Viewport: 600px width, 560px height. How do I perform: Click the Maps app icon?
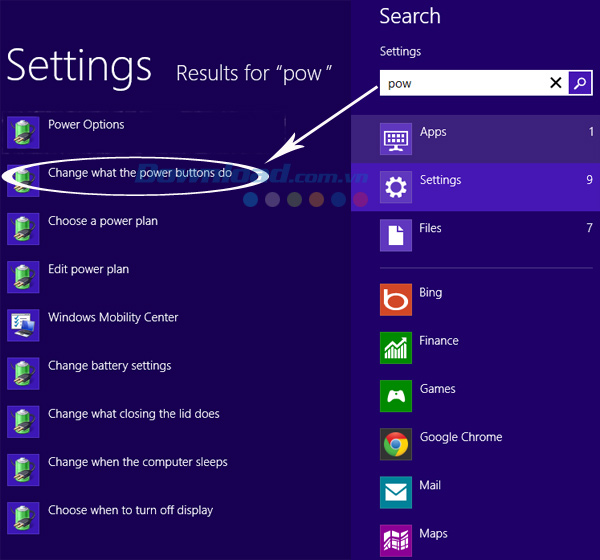396,541
